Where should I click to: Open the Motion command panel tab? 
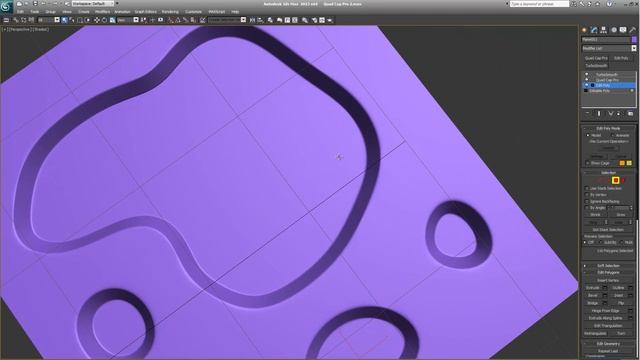coord(613,30)
